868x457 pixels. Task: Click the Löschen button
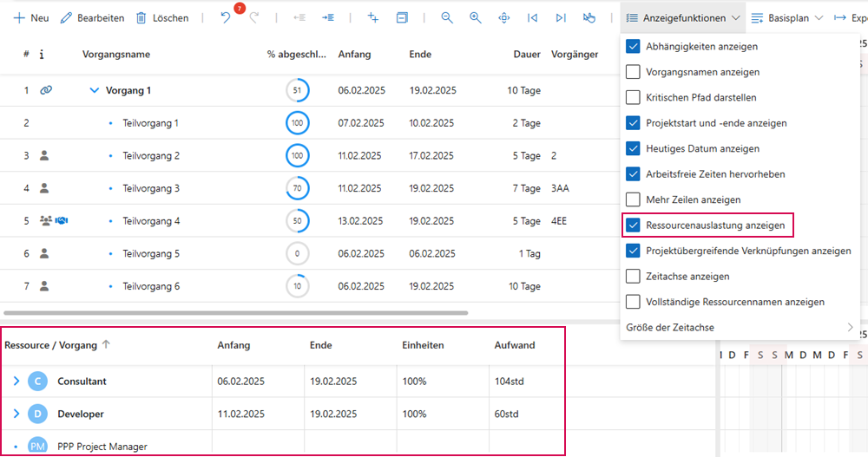162,18
